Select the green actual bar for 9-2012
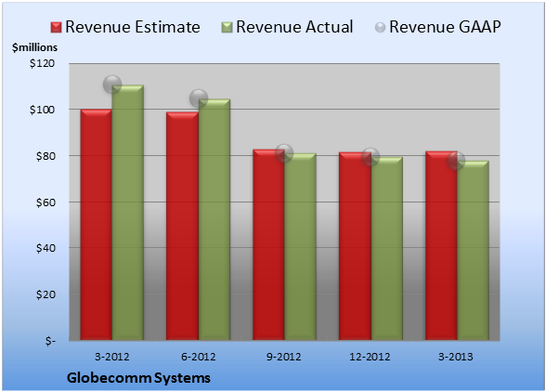Image resolution: width=546 pixels, height=392 pixels. [300, 247]
